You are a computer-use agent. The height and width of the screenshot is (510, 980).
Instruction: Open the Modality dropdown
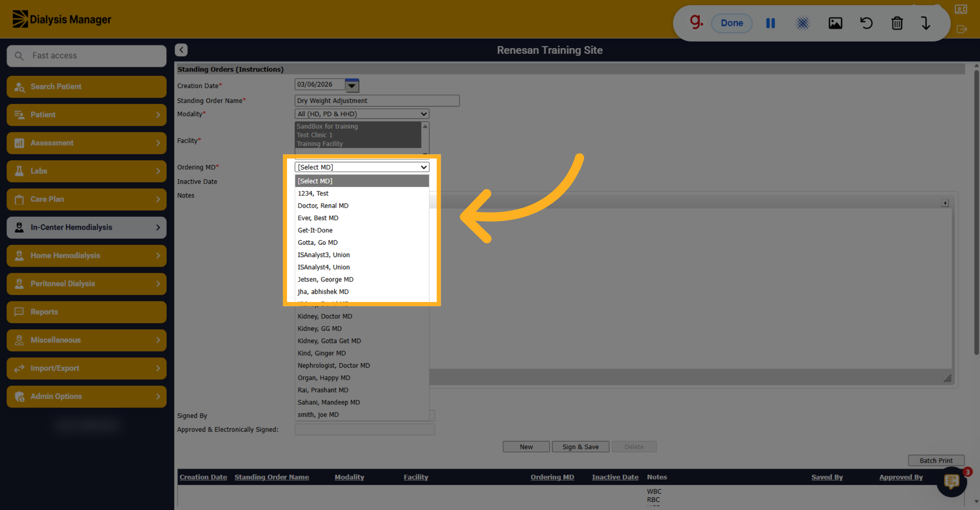[x=362, y=114]
